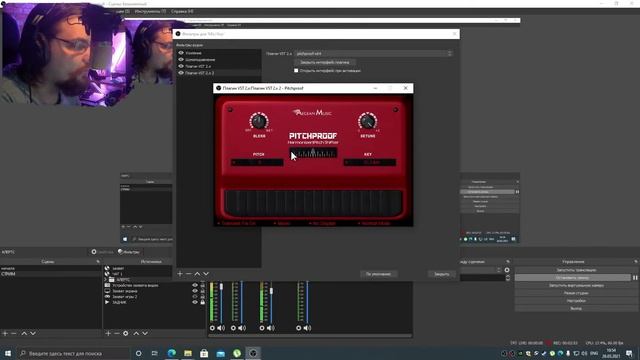Click the volume fader of the first mixer channel
640x360 pixels.
(x=221, y=287)
